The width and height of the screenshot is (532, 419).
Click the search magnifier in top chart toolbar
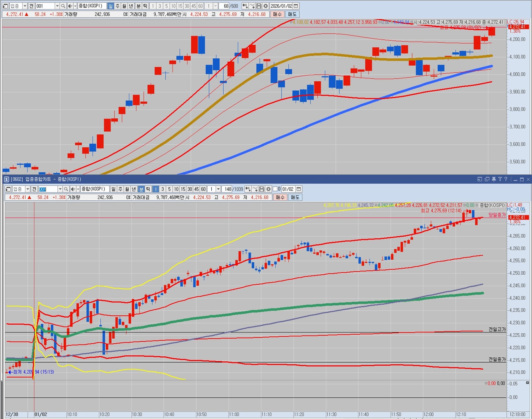click(x=63, y=6)
